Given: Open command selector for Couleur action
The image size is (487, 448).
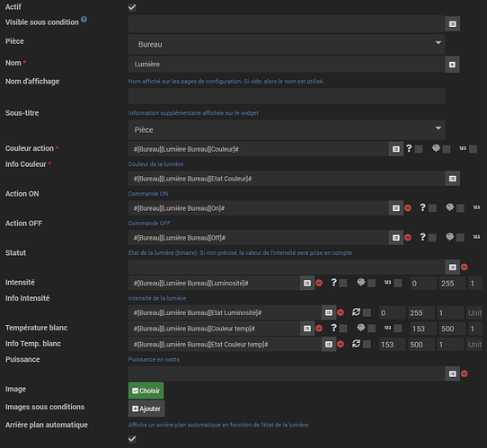Looking at the screenshot, I should (x=395, y=149).
